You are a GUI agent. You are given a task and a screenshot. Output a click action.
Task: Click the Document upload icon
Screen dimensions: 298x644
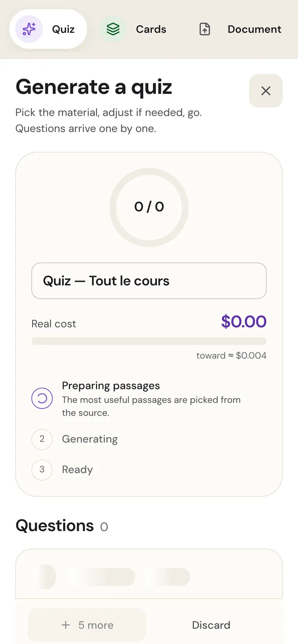(205, 29)
